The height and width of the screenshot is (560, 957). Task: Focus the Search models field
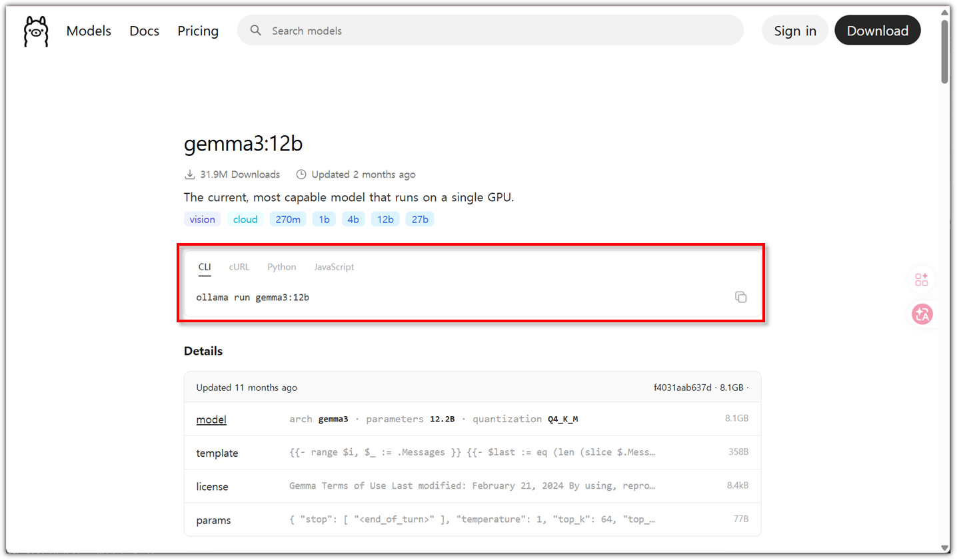pos(490,31)
